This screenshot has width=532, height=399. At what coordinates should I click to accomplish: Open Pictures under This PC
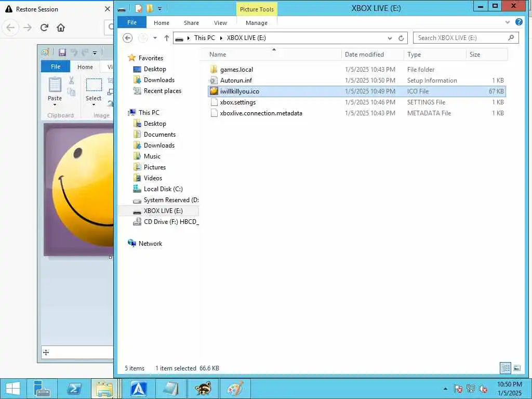[x=155, y=167]
